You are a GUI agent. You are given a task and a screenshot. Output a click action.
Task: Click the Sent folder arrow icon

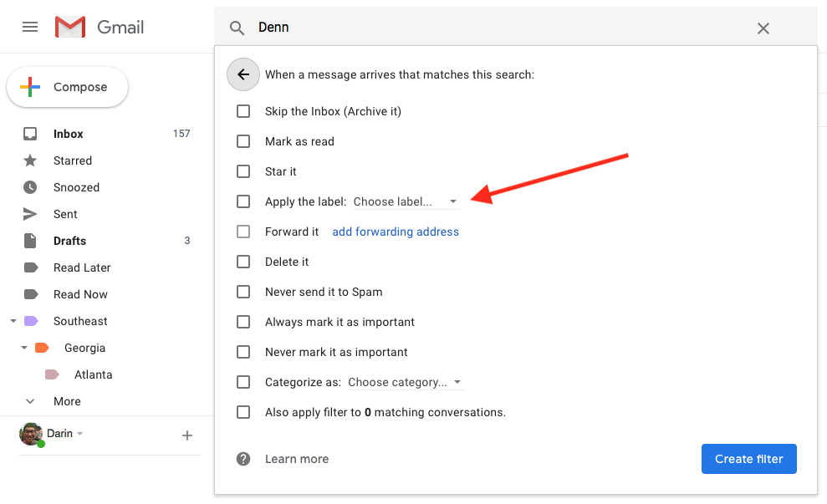(x=31, y=214)
